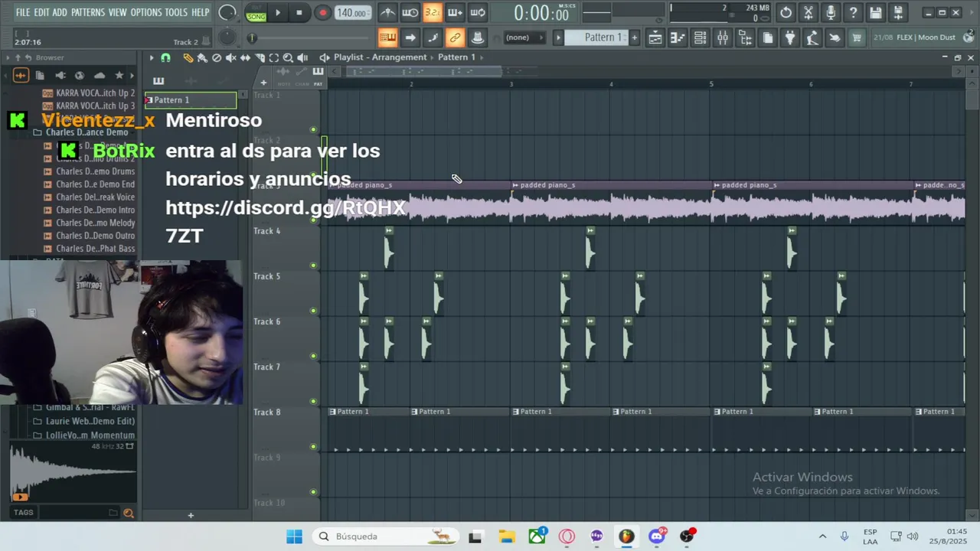The height and width of the screenshot is (551, 980).
Task: Select the playlist Delete tool
Action: point(217,57)
